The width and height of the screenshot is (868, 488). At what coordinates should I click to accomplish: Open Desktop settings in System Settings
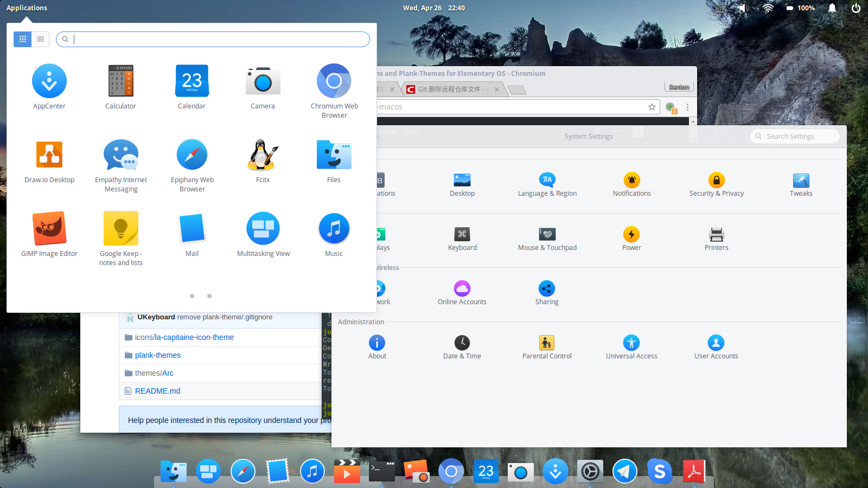coord(462,185)
